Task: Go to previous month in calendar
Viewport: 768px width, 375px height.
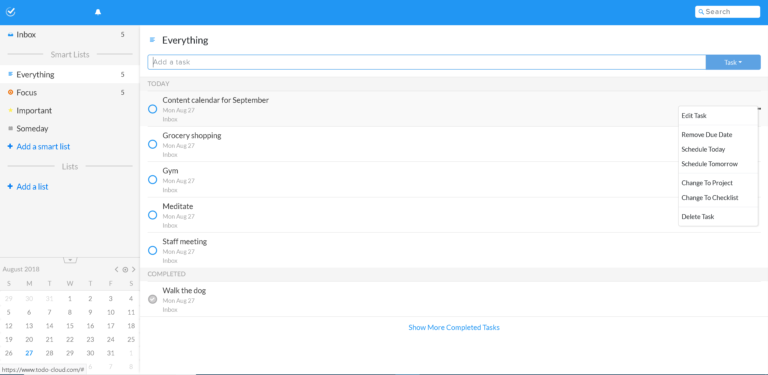Action: click(x=117, y=269)
